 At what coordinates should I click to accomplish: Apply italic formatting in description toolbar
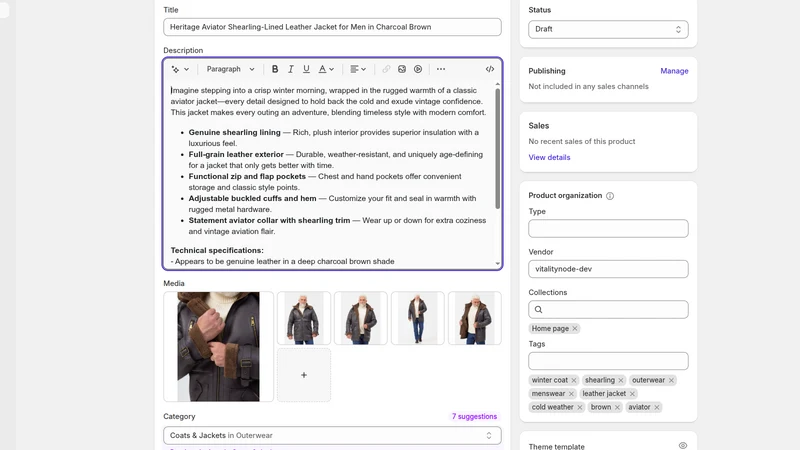click(x=290, y=69)
